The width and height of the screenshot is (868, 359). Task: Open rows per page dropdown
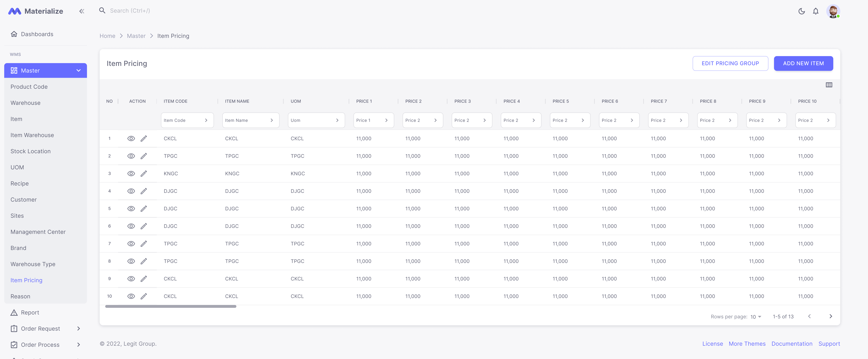coord(756,317)
